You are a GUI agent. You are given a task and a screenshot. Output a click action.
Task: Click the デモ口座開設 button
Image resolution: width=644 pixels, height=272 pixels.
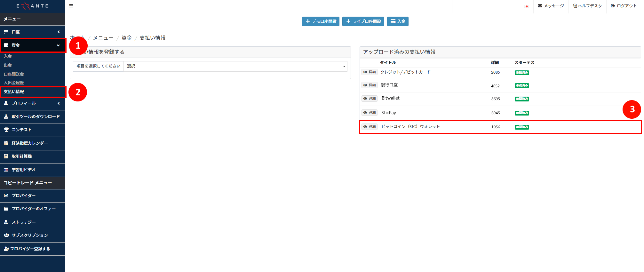tap(321, 21)
